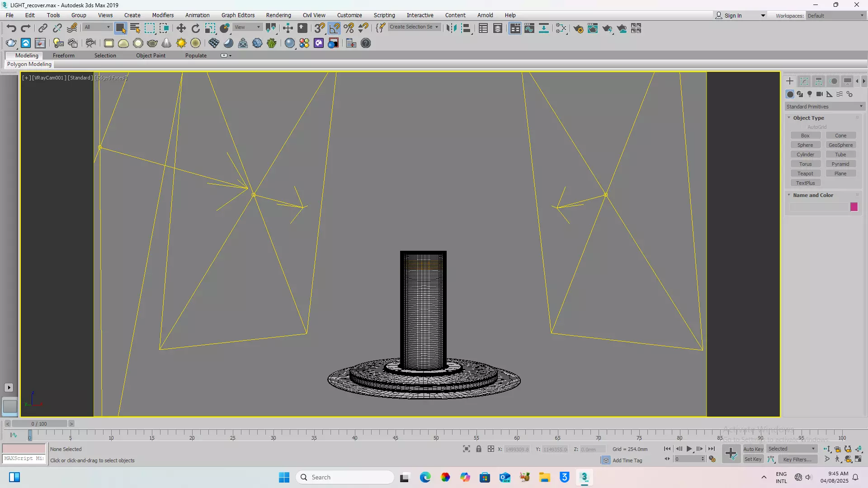
Task: Click the Windows taskbar Search box
Action: click(345, 477)
